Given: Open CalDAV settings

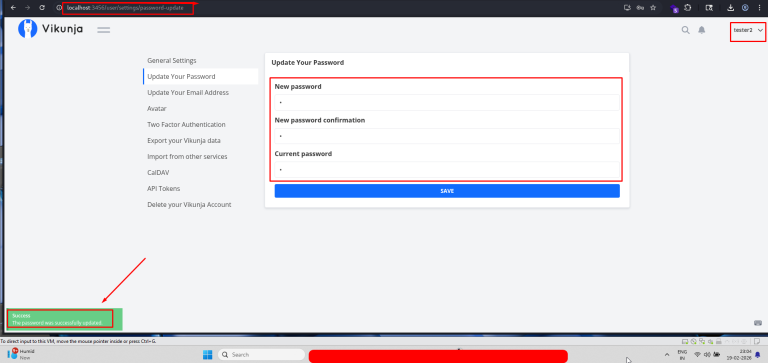Looking at the screenshot, I should (x=158, y=172).
